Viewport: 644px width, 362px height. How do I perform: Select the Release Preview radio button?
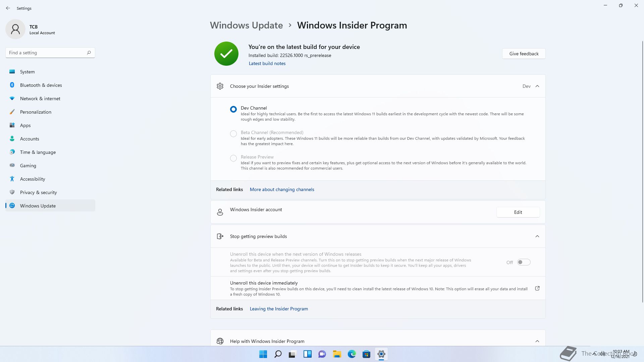click(233, 158)
